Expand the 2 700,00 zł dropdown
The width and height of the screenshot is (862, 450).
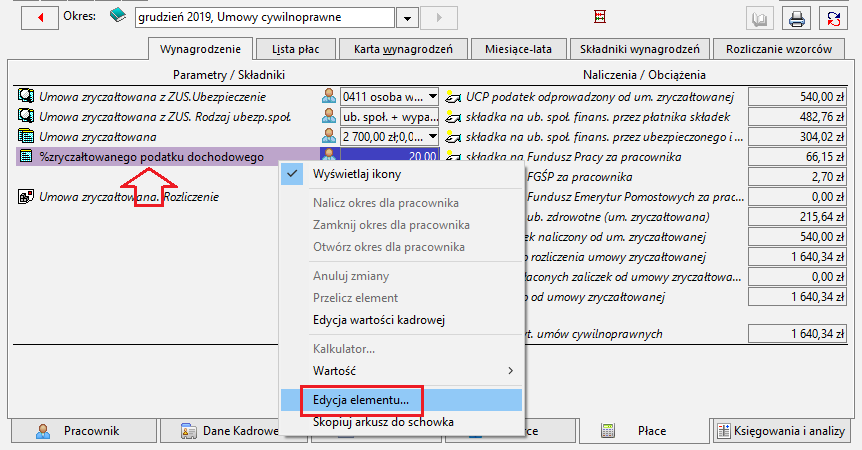pos(433,136)
